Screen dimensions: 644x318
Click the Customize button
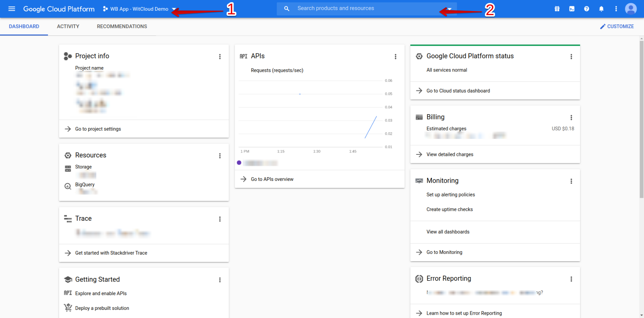pos(617,27)
